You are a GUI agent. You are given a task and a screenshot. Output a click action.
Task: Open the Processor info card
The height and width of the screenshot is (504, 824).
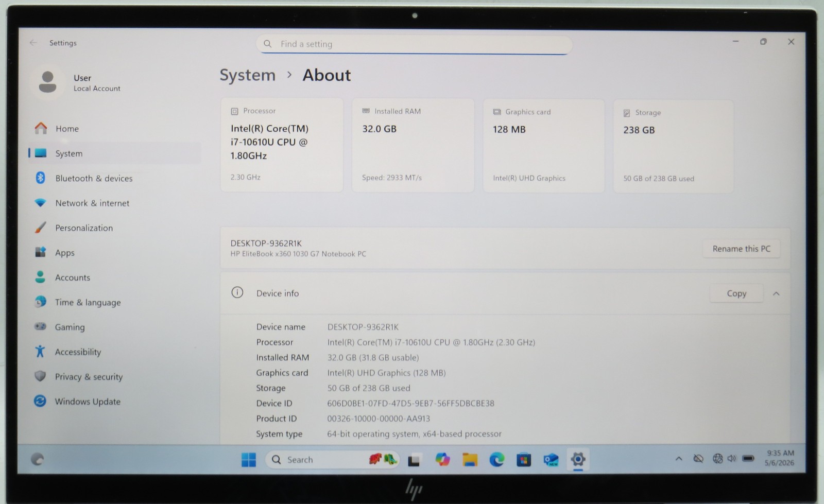[282, 145]
